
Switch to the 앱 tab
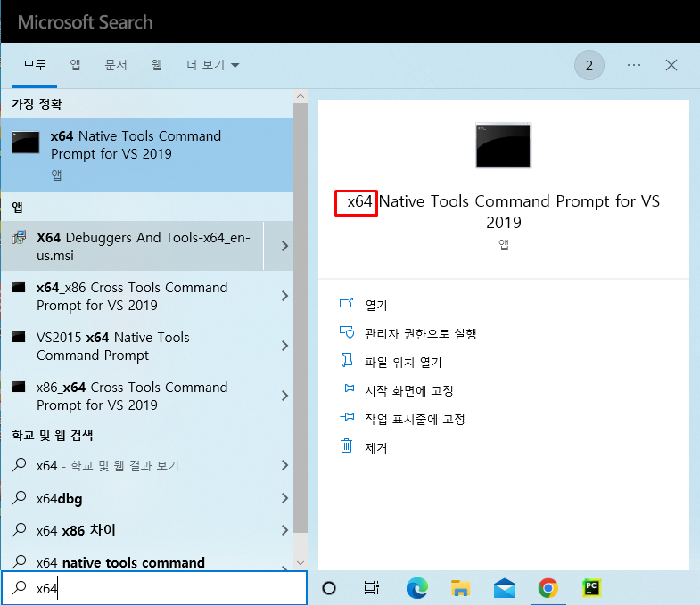[75, 65]
